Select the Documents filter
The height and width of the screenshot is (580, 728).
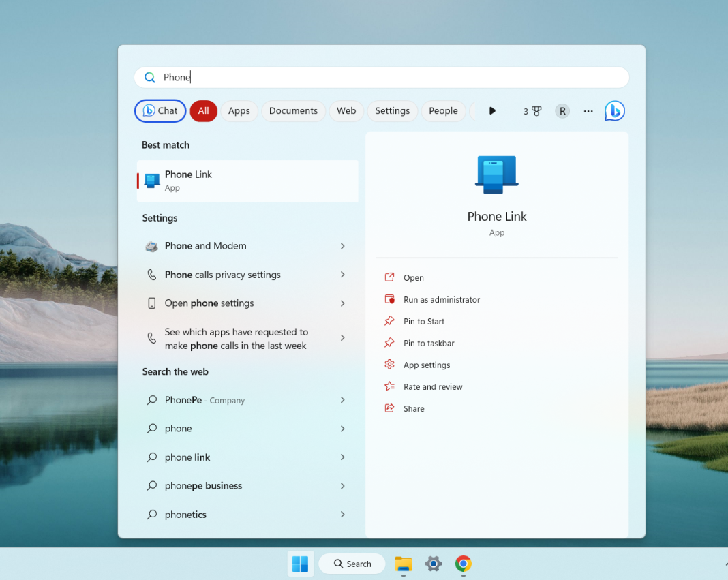(x=293, y=110)
